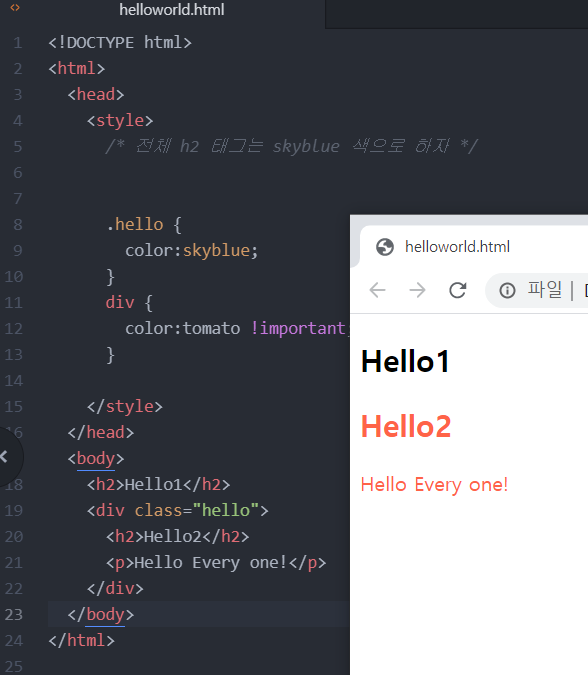Image resolution: width=588 pixels, height=675 pixels.
Task: Click the color:skyblue; declaration
Action: point(192,251)
